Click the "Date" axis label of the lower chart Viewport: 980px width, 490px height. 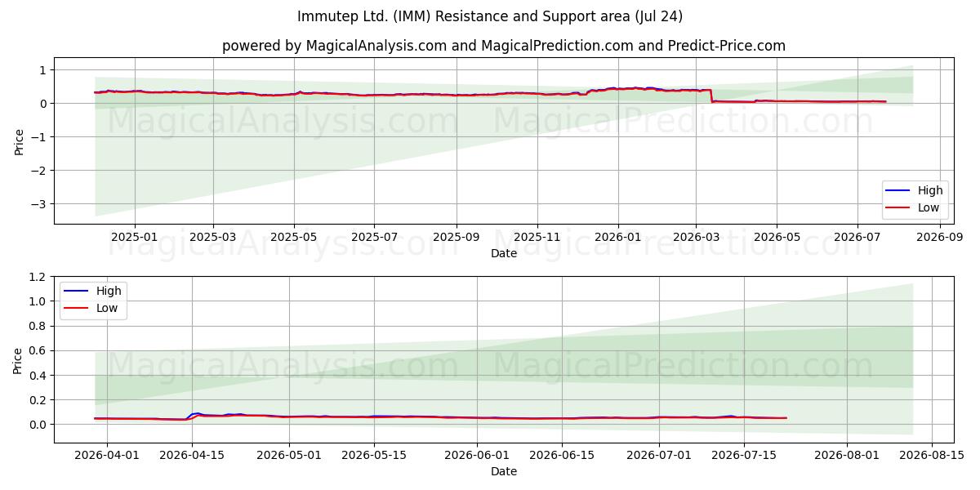point(504,471)
